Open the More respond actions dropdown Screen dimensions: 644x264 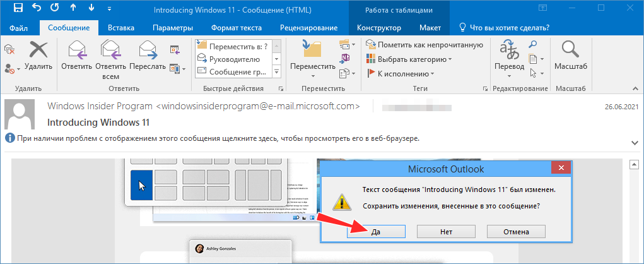[x=177, y=69]
